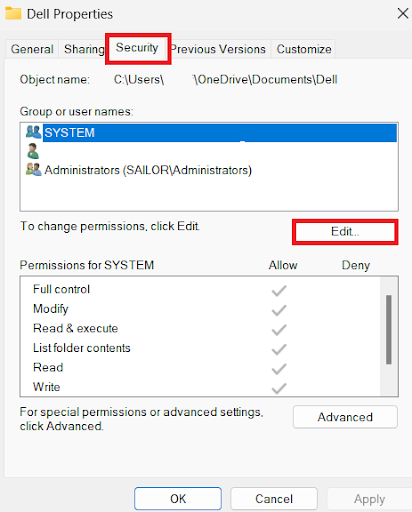Select Administrators (SAILOR\Administrators) entry
Viewport: 412px width, 512px height.
148,170
